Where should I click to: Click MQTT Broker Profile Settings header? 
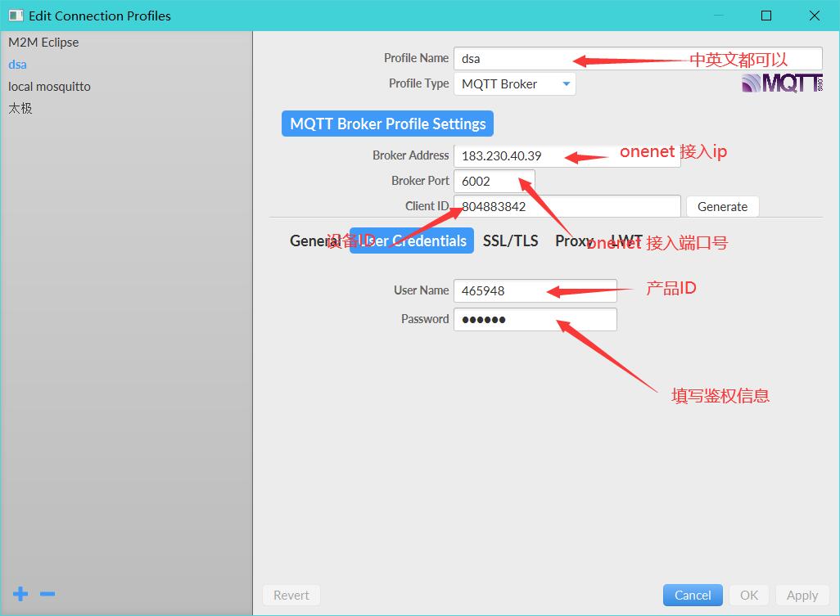387,124
